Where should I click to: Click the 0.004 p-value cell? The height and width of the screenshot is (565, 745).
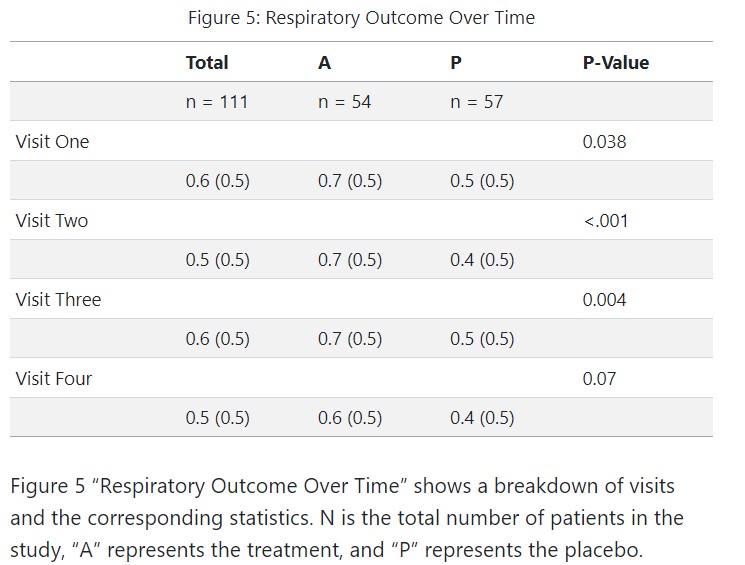(604, 300)
